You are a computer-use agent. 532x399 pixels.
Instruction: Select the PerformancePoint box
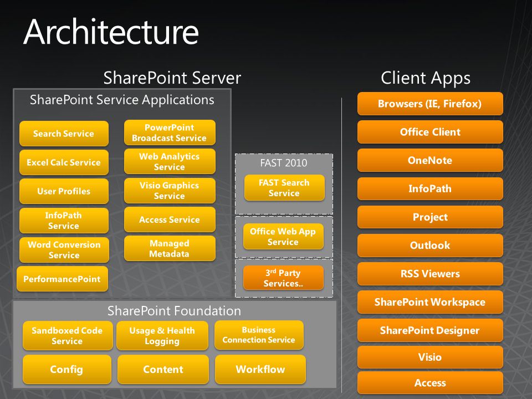point(62,279)
